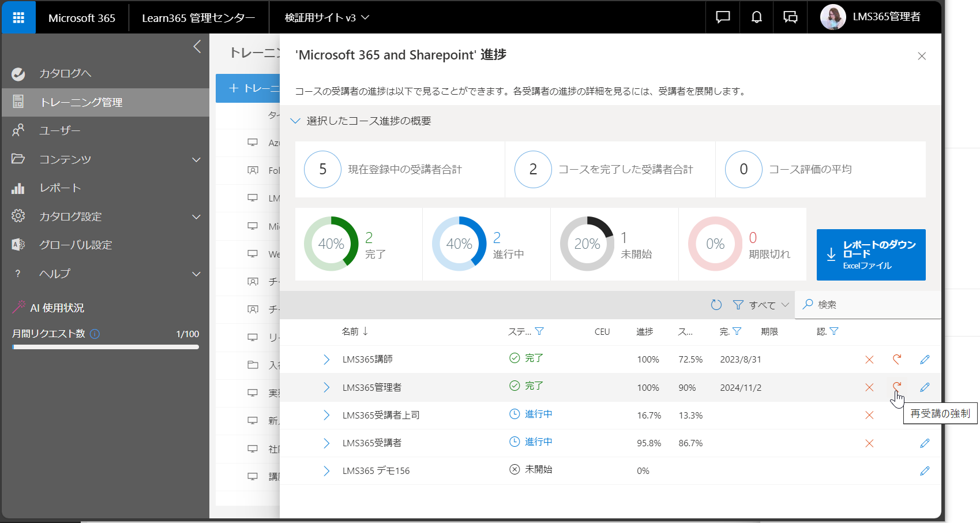The height and width of the screenshot is (523, 980).
Task: Filter by 認. column
Action: (834, 331)
